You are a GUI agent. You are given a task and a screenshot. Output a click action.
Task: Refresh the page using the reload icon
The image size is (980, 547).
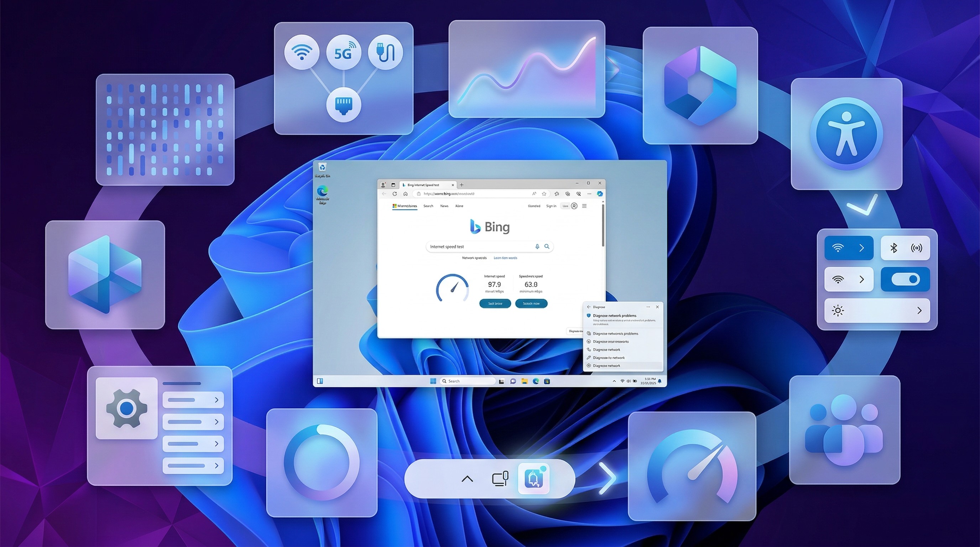(x=395, y=193)
